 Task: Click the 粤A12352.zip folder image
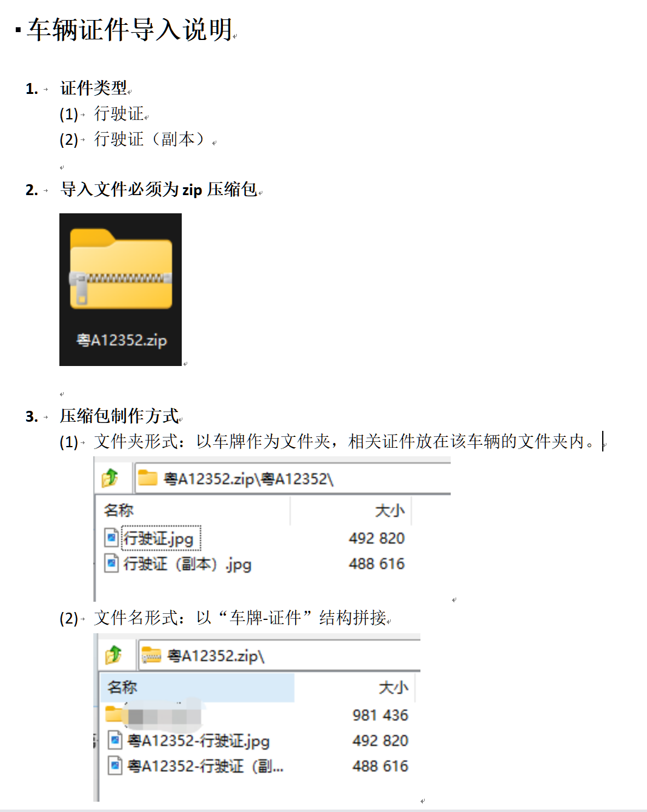pos(121,290)
